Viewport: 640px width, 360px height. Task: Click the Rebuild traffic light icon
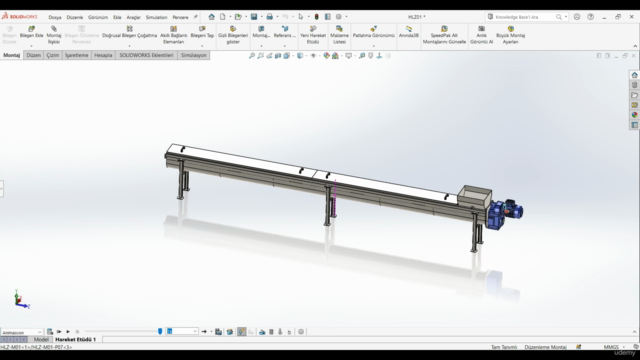(x=316, y=17)
